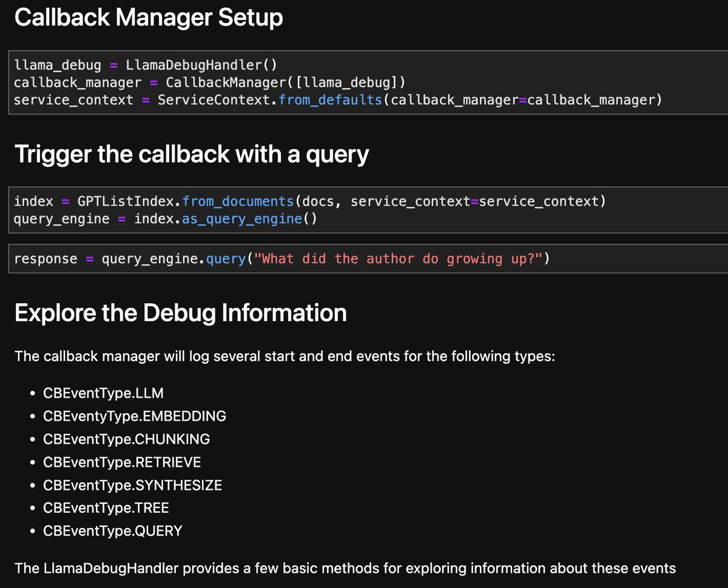Screen dimensions: 728x588
Task: Click the CBEventType.LLM bullet item
Action: pos(103,393)
